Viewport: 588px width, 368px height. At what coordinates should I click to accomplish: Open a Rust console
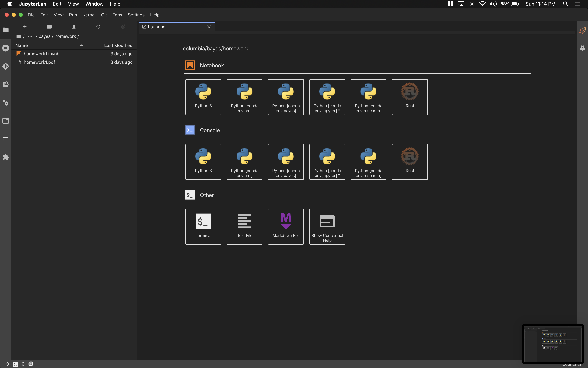[410, 162]
